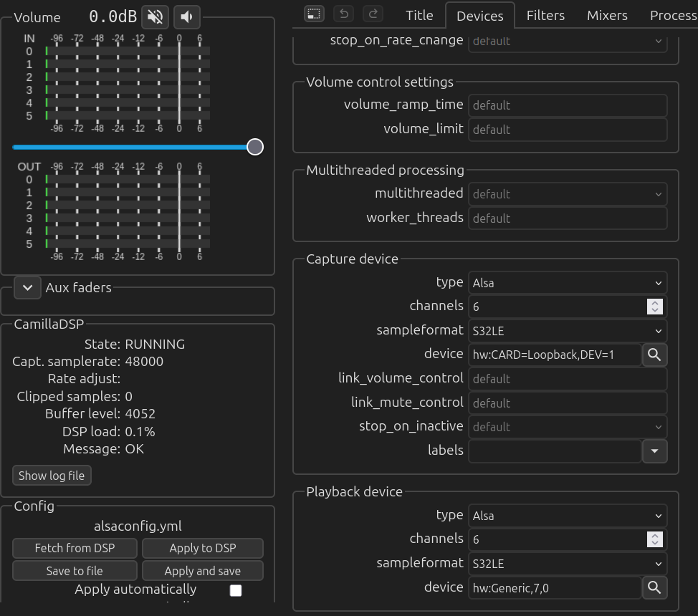
Task: Open the Playback device sampleformat dropdown
Action: coord(568,564)
